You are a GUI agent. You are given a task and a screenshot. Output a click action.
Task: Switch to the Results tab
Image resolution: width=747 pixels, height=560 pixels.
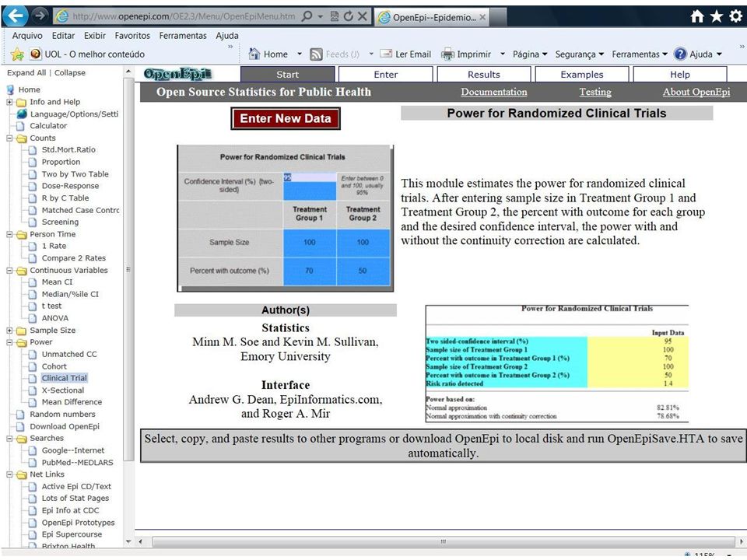click(x=483, y=75)
